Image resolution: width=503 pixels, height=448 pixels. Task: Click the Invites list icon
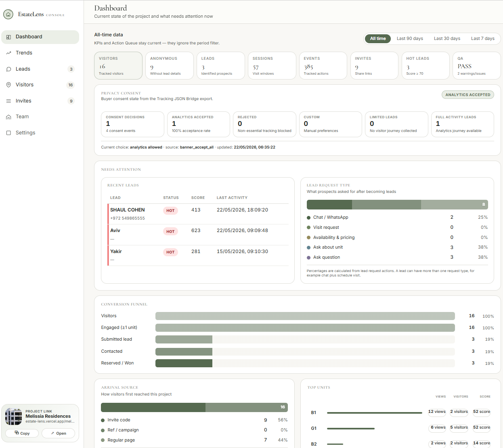(x=8, y=101)
